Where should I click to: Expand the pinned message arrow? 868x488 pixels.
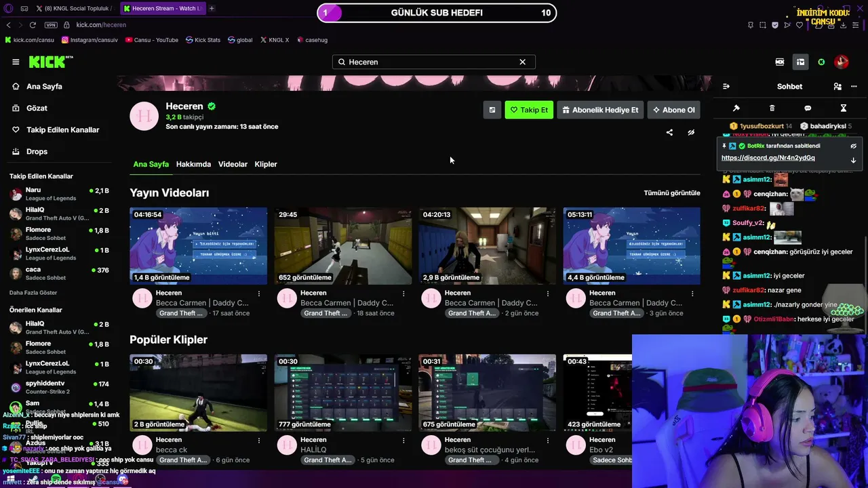[854, 161]
